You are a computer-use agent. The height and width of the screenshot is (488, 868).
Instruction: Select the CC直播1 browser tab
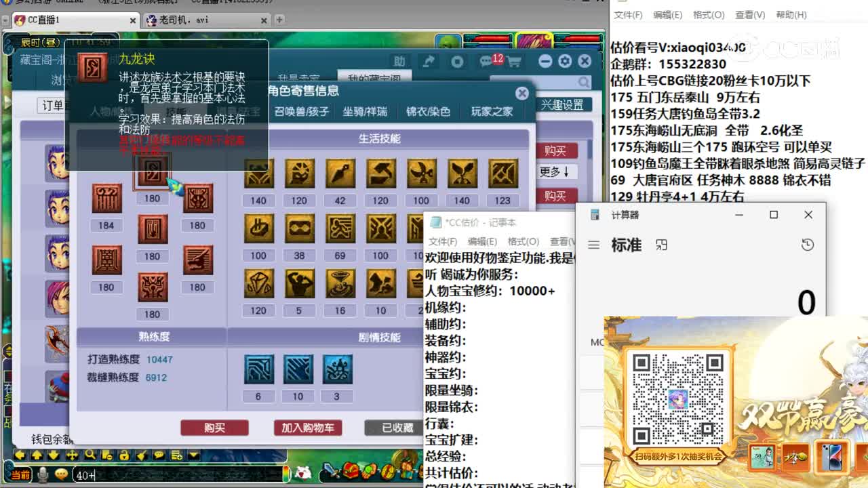76,20
